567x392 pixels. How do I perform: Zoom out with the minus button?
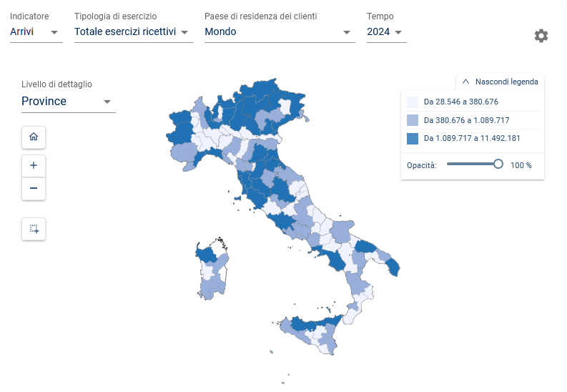(34, 189)
